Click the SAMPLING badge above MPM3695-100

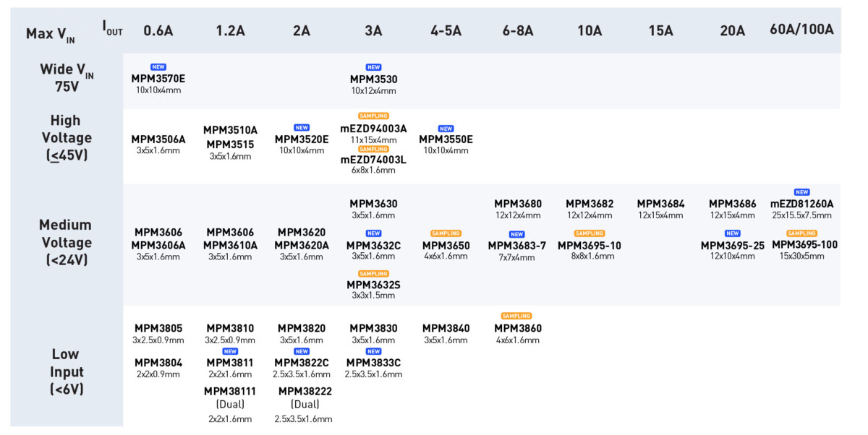801,233
